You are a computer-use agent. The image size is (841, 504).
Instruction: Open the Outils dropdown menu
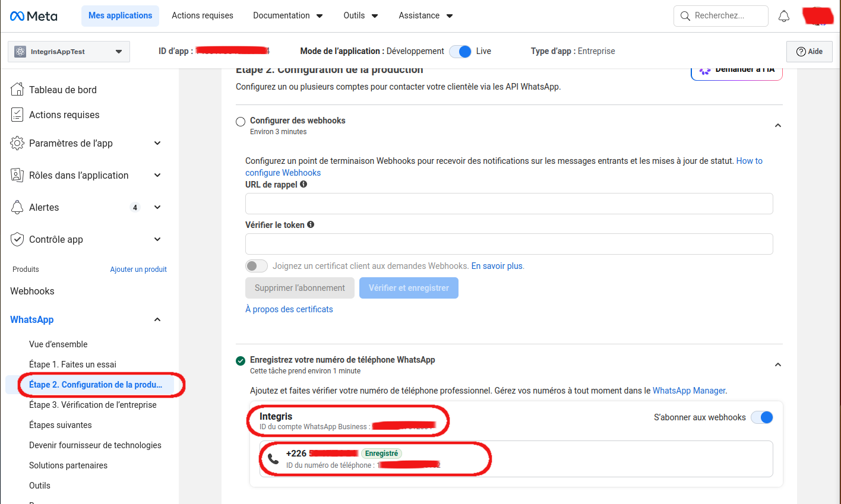361,16
